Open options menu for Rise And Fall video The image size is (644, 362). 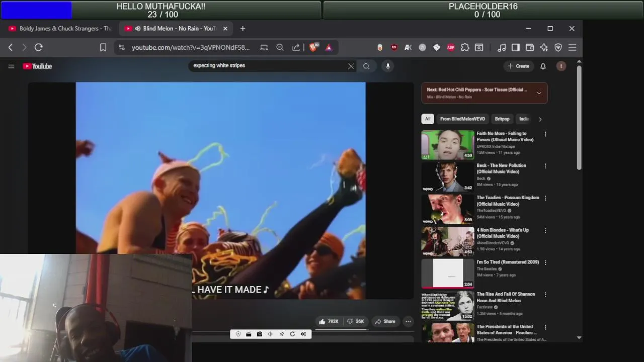click(x=545, y=295)
